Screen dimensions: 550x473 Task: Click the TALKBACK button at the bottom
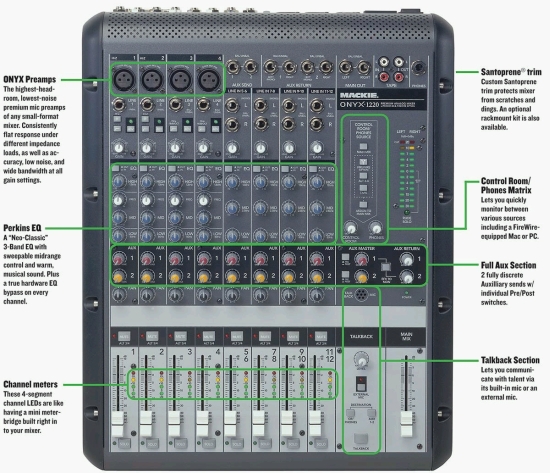pyautogui.click(x=361, y=439)
